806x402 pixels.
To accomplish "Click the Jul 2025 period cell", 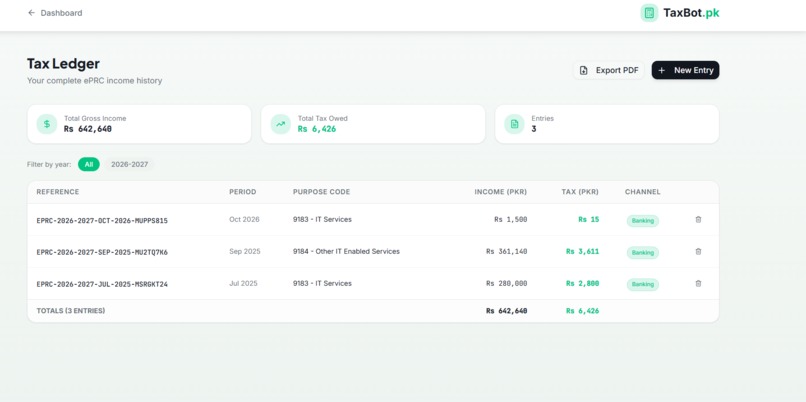I will (243, 283).
